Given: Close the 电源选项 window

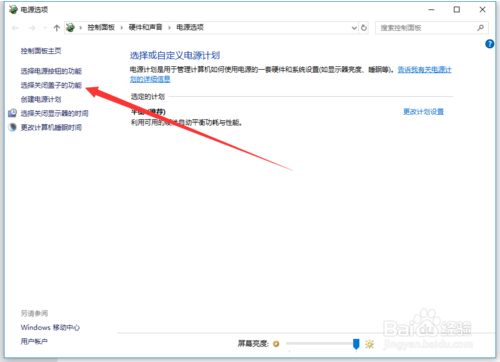Looking at the screenshot, I should (x=482, y=10).
